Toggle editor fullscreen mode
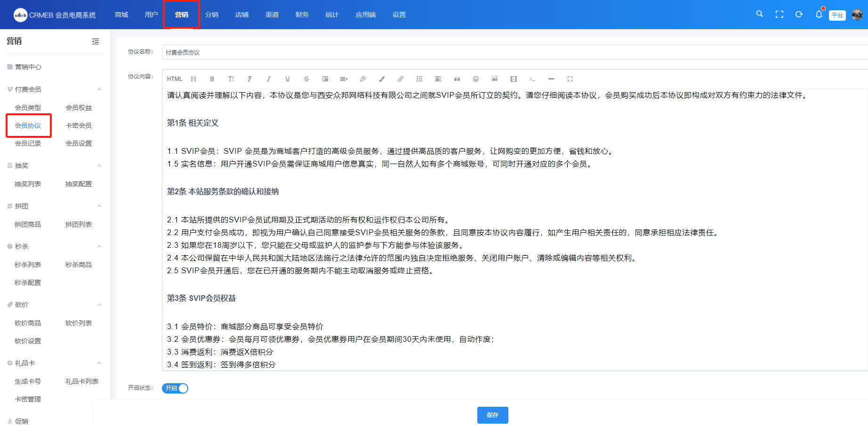The image size is (868, 426). coord(570,79)
